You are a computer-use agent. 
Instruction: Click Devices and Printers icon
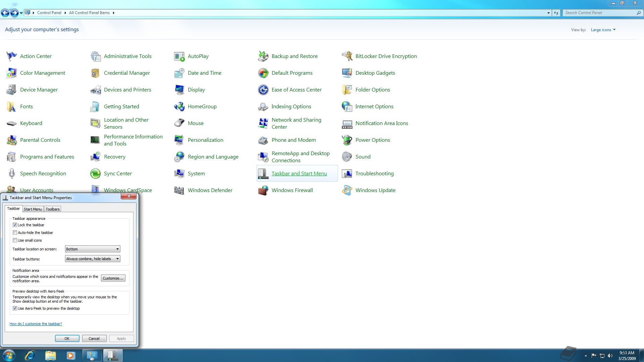[96, 90]
